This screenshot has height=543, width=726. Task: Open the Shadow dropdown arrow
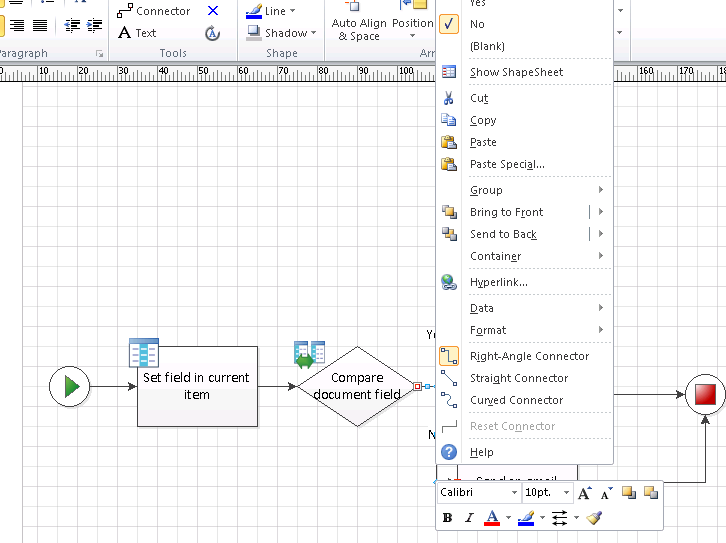(313, 33)
